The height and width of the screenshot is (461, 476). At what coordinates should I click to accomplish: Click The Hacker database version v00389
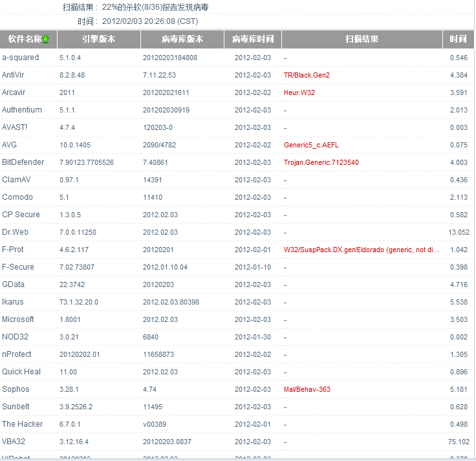(155, 424)
